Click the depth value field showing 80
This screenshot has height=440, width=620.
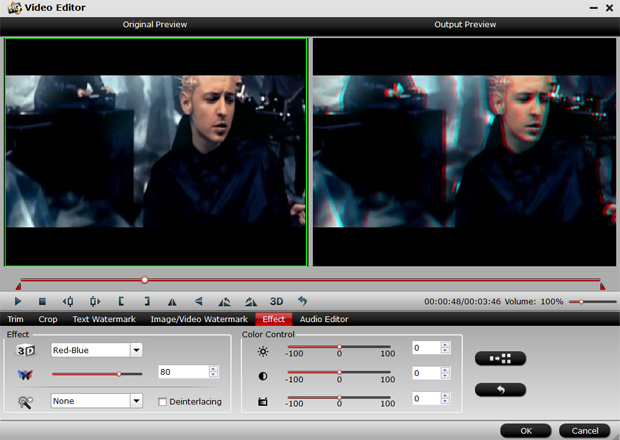(x=183, y=372)
